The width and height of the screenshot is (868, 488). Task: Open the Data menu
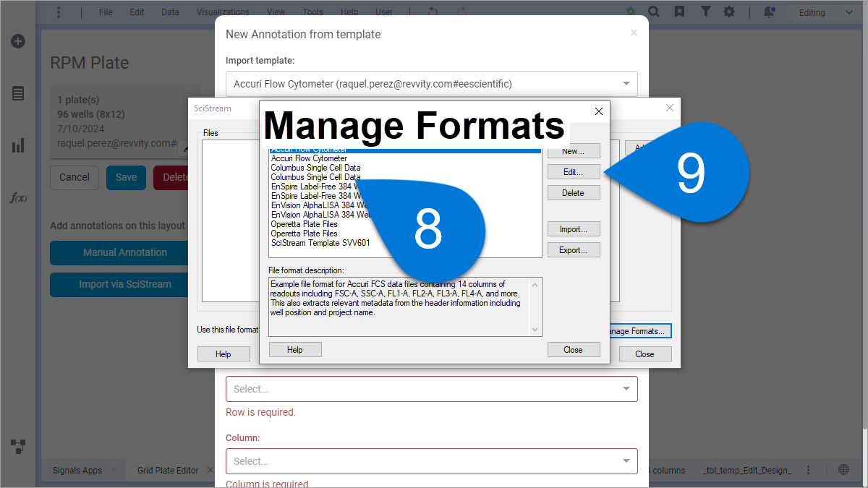pyautogui.click(x=170, y=12)
